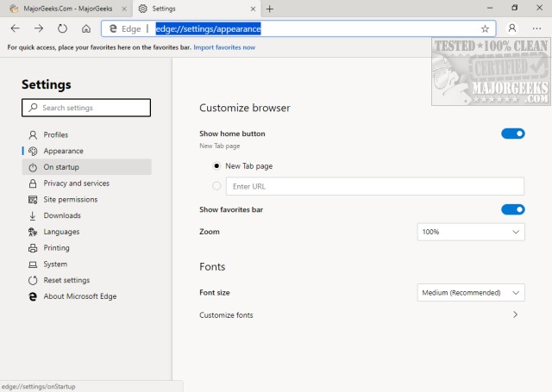This screenshot has height=392, width=552.
Task: Click the Customize browser heading text
Action: coord(245,108)
